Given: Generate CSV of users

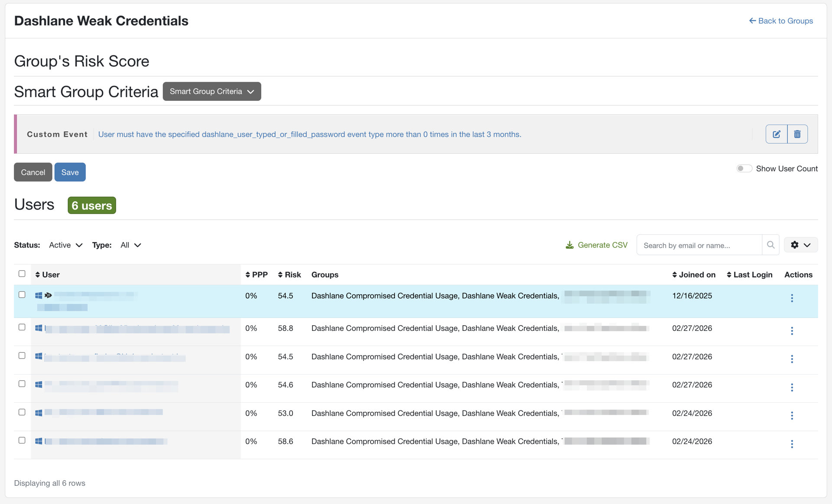Looking at the screenshot, I should (x=596, y=245).
